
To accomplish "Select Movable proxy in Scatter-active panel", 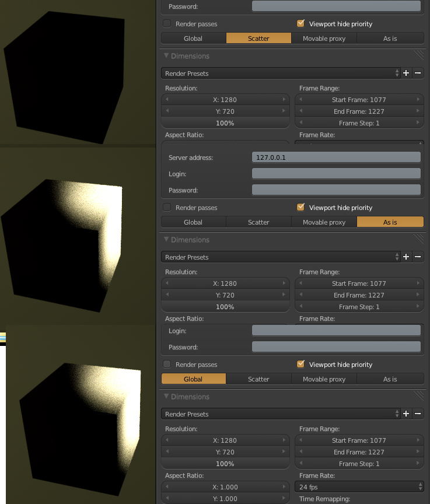I will (x=324, y=38).
